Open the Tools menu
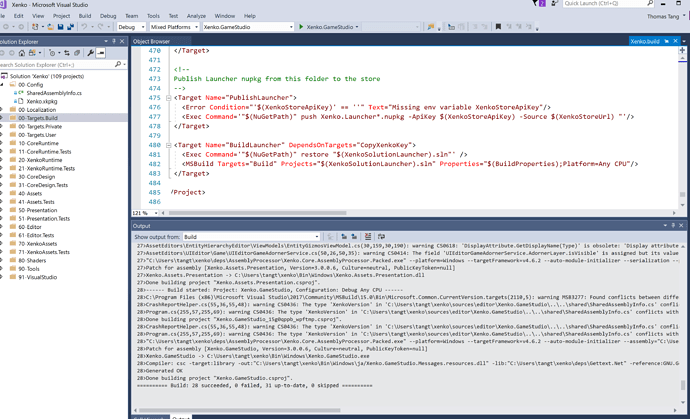Screen dimensions: 690x419 153,16
